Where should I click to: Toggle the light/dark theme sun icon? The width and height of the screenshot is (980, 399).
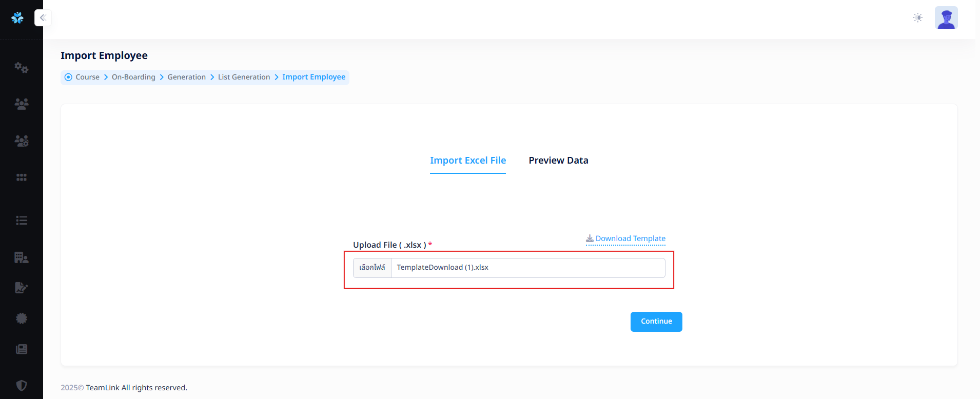(x=918, y=18)
